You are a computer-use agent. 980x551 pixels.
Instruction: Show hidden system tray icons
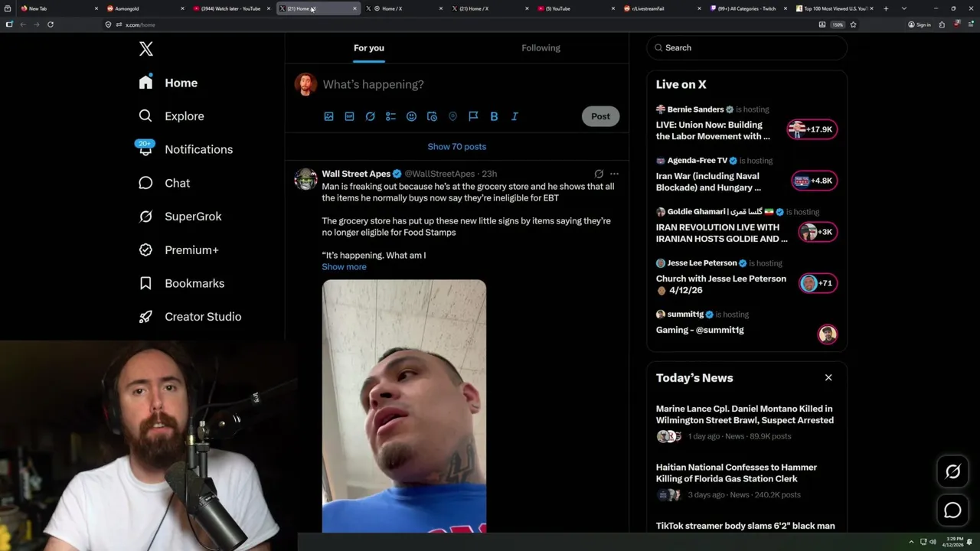tap(911, 542)
